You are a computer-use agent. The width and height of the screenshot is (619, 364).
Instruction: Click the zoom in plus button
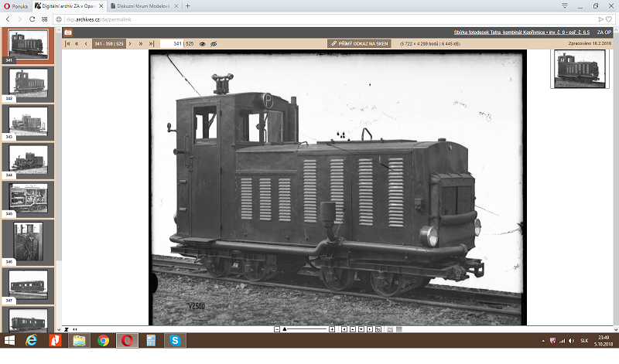click(332, 329)
